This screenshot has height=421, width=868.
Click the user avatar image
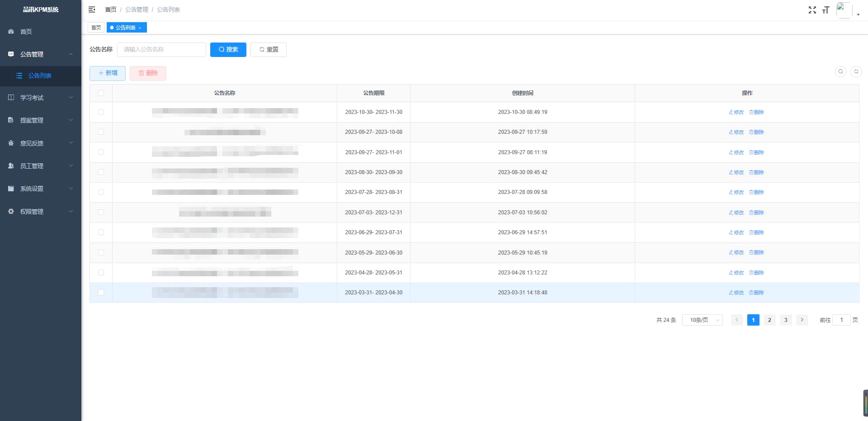(844, 10)
